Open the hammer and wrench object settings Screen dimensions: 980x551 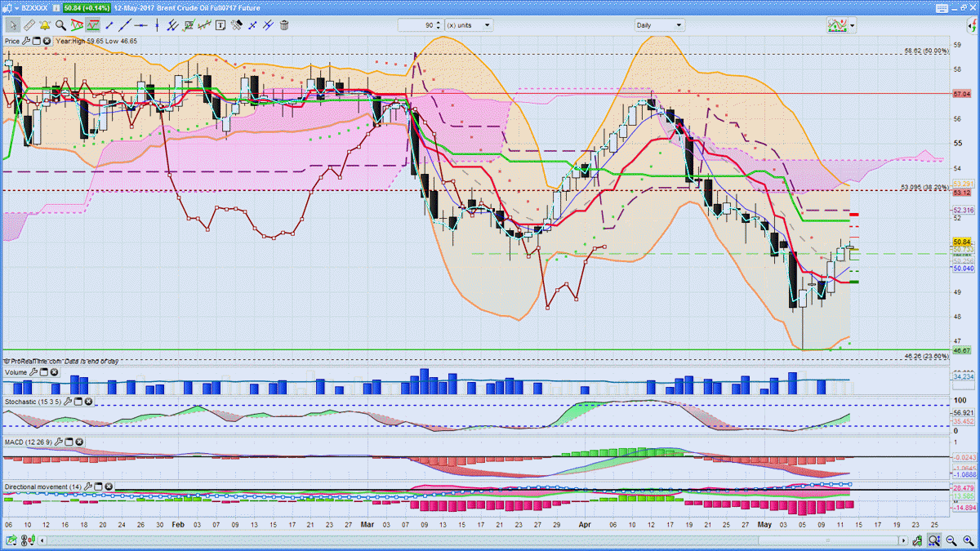237,25
